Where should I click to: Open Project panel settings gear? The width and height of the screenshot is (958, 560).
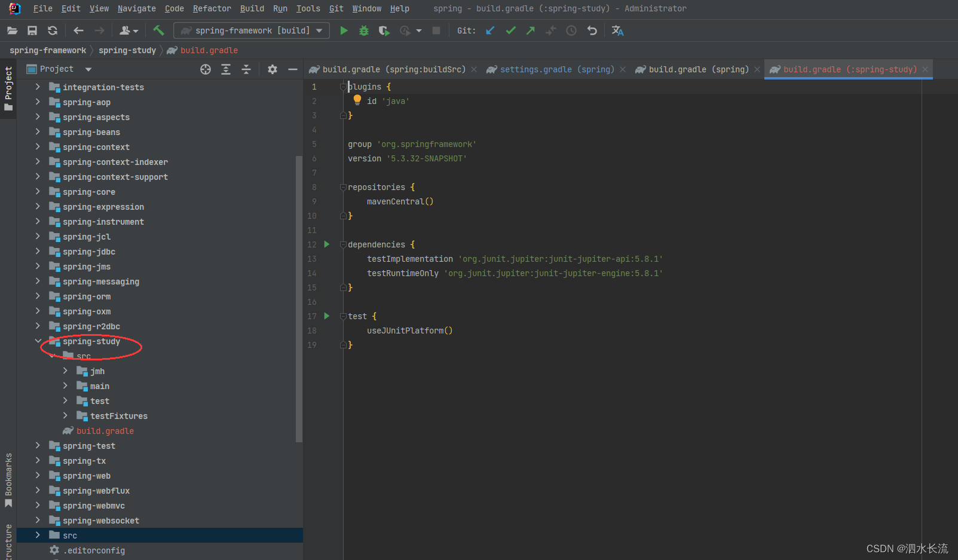tap(273, 69)
